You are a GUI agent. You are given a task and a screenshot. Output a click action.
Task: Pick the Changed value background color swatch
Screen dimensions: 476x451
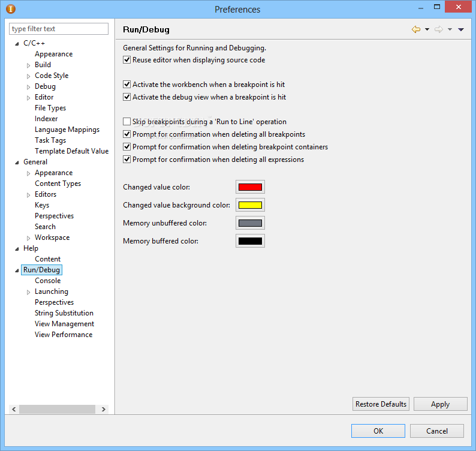click(250, 205)
